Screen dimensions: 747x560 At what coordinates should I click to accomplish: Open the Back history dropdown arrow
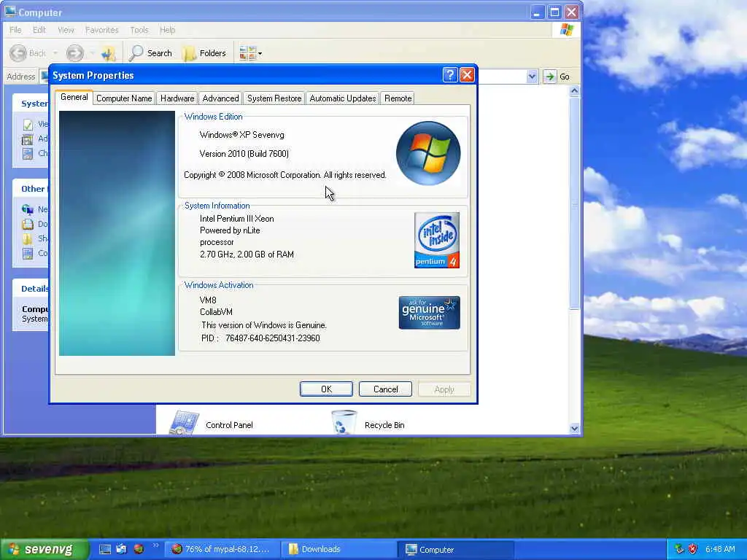pyautogui.click(x=55, y=52)
